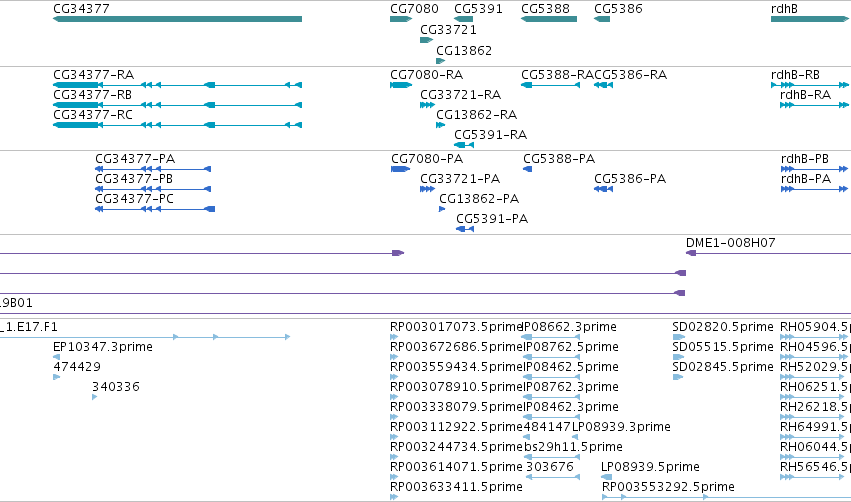Open the CG5391 gene entry
This screenshot has width=851, height=502.
463,19
